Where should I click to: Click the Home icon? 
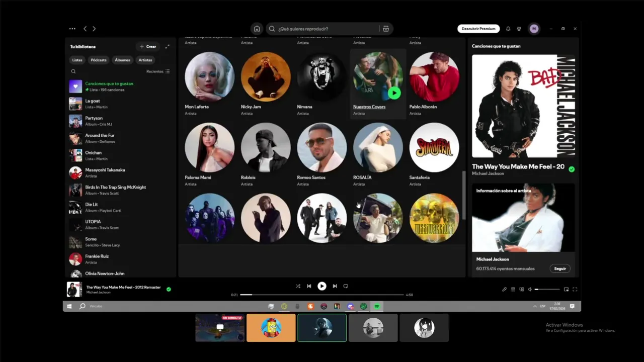[x=257, y=29]
